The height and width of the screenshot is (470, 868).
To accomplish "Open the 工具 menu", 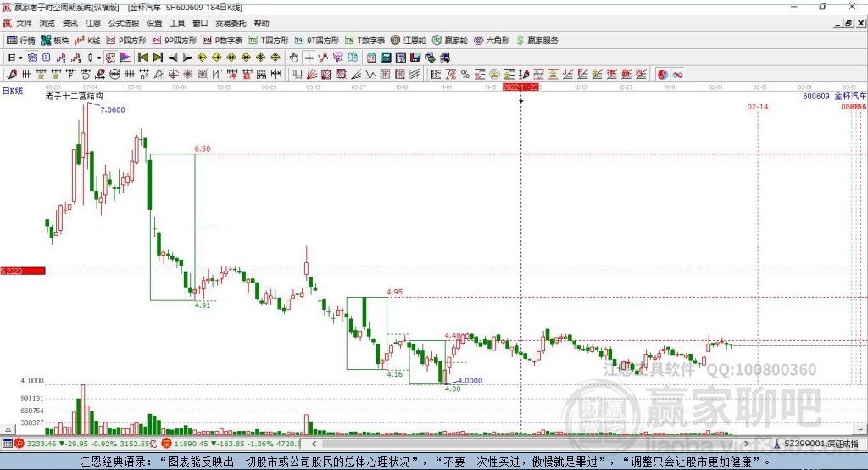I will (x=177, y=23).
